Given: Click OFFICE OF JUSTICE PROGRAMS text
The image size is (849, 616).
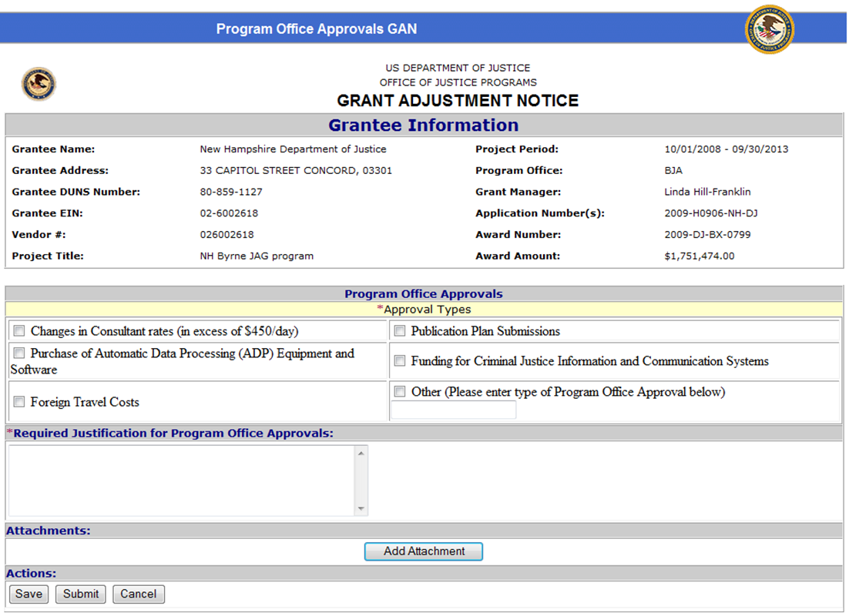Looking at the screenshot, I should point(458,82).
